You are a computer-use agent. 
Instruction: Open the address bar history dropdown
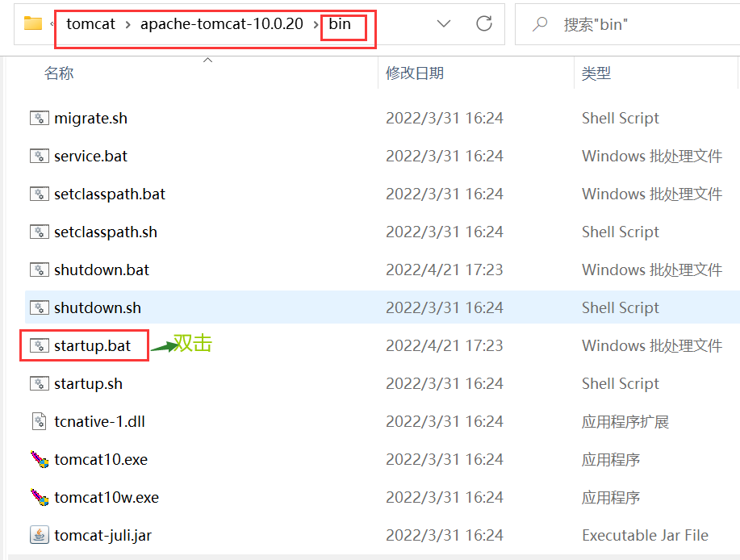tap(444, 23)
